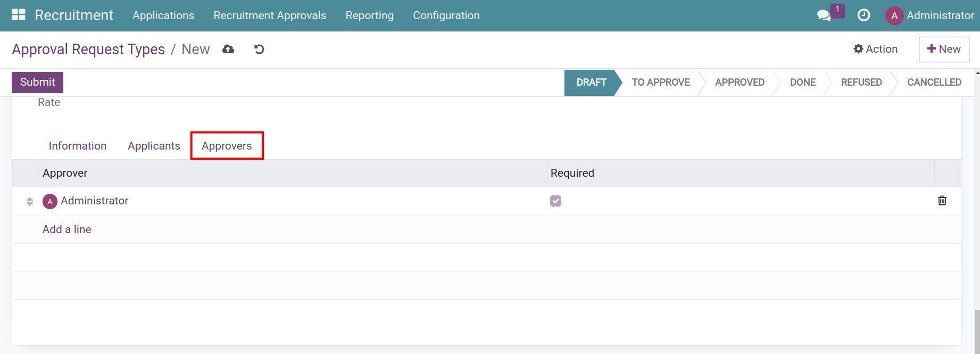Click the Submit button

coord(37,82)
